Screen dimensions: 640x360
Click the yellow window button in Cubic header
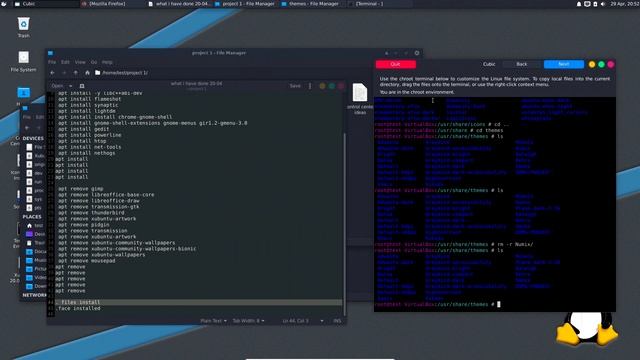(592, 64)
